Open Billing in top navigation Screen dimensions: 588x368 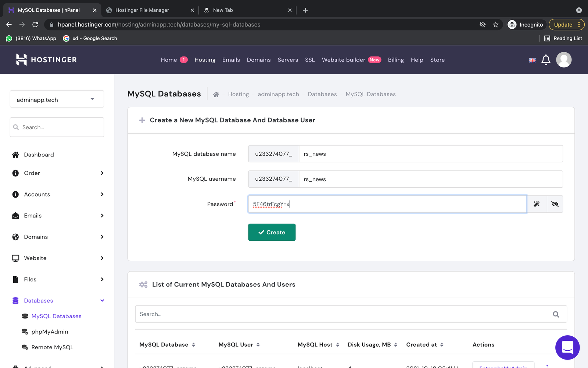[x=396, y=60]
